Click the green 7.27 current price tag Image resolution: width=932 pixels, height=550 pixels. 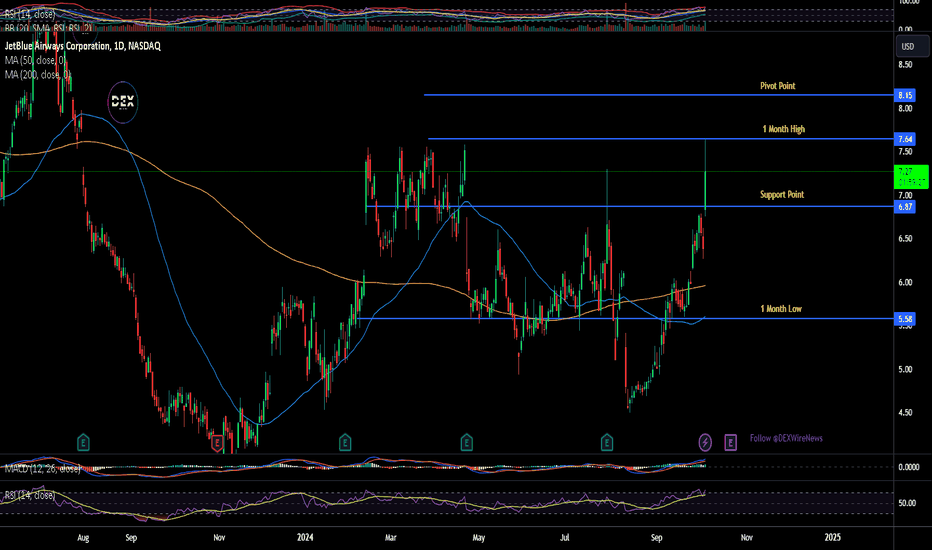click(x=911, y=177)
